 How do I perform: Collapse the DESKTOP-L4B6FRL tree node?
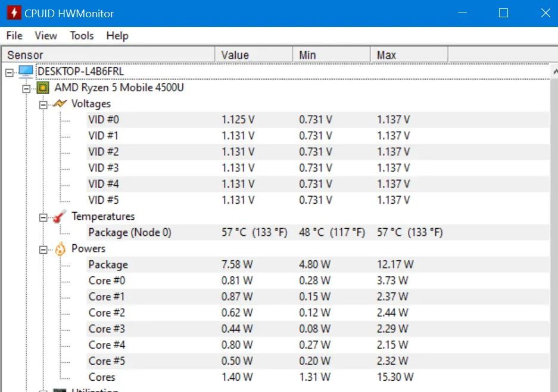[10, 73]
